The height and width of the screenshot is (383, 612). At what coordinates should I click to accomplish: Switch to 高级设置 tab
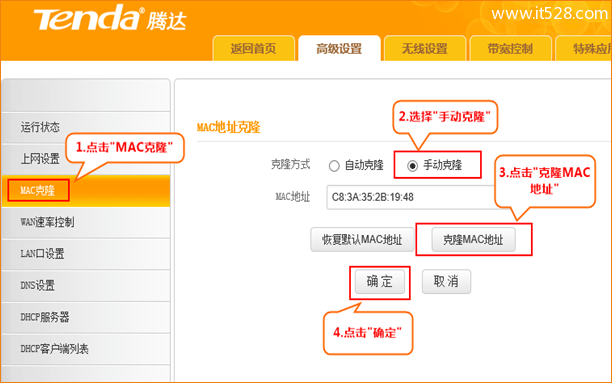pos(339,48)
